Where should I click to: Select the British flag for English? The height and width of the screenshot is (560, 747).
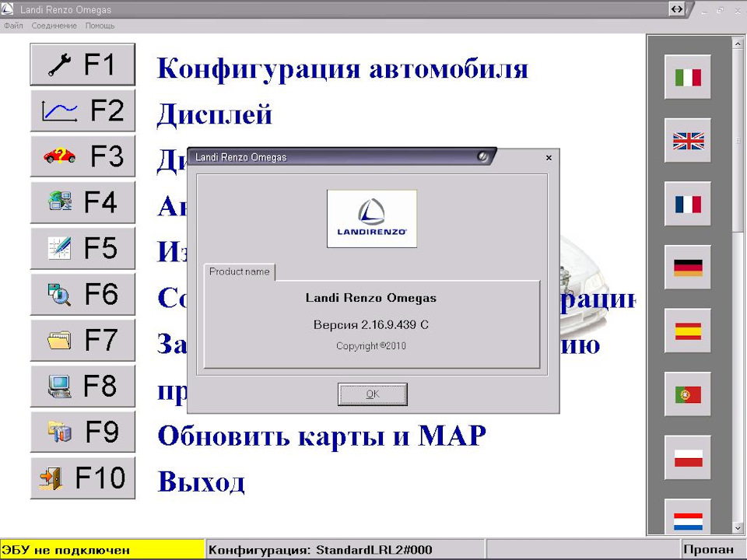click(687, 141)
